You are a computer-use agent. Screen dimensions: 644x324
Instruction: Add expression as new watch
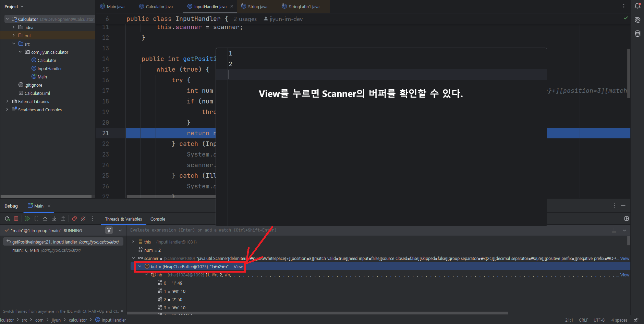click(613, 230)
